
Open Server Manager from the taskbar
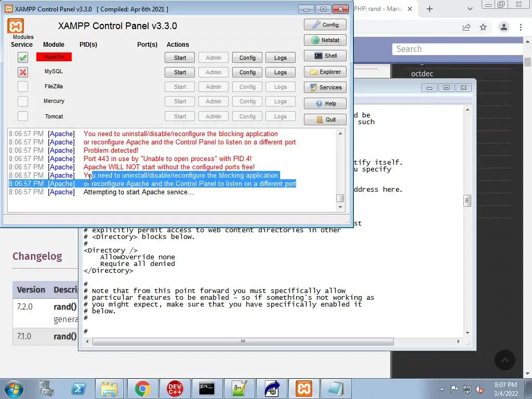pyautogui.click(x=46, y=389)
